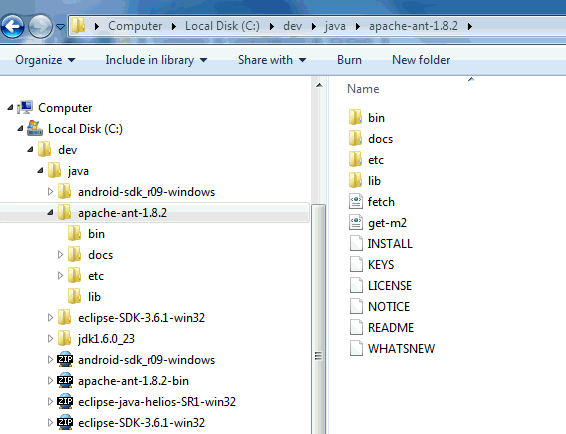Click the eclipse-SDK-3.6.1-win32 ZIP icon
The width and height of the screenshot is (566, 434).
point(65,422)
